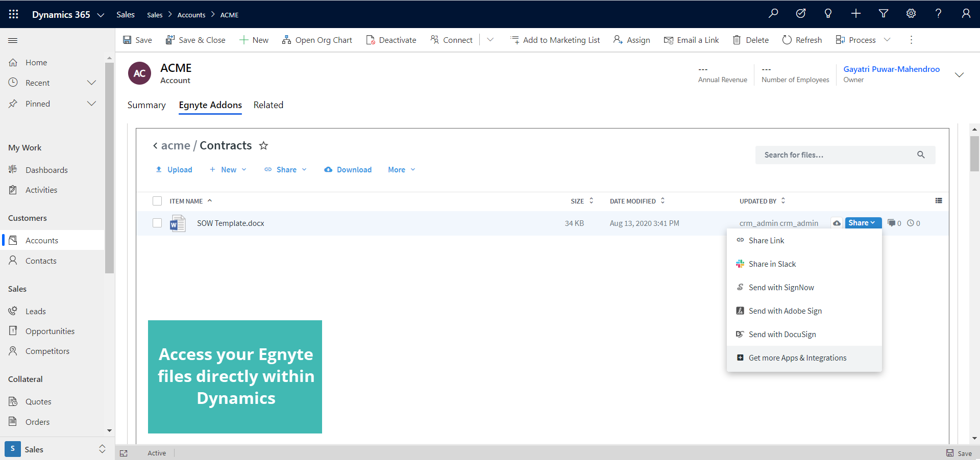Open the settings gear icon
Image resolution: width=980 pixels, height=460 pixels.
pyautogui.click(x=911, y=14)
